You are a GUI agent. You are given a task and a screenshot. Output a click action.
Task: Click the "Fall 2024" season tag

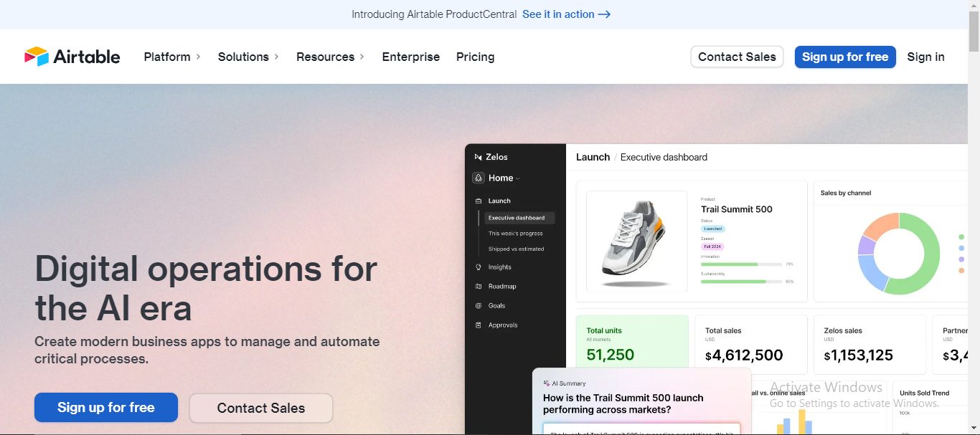click(x=713, y=247)
